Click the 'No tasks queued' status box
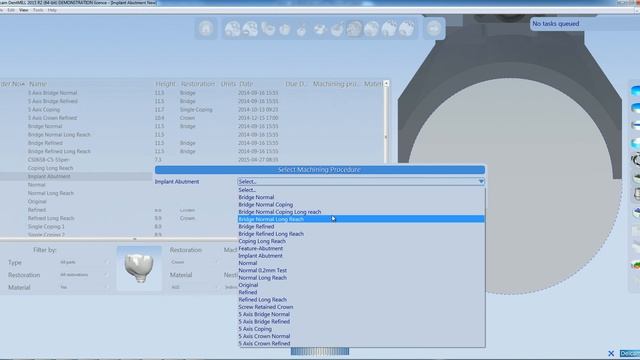The image size is (640, 360). point(584,24)
